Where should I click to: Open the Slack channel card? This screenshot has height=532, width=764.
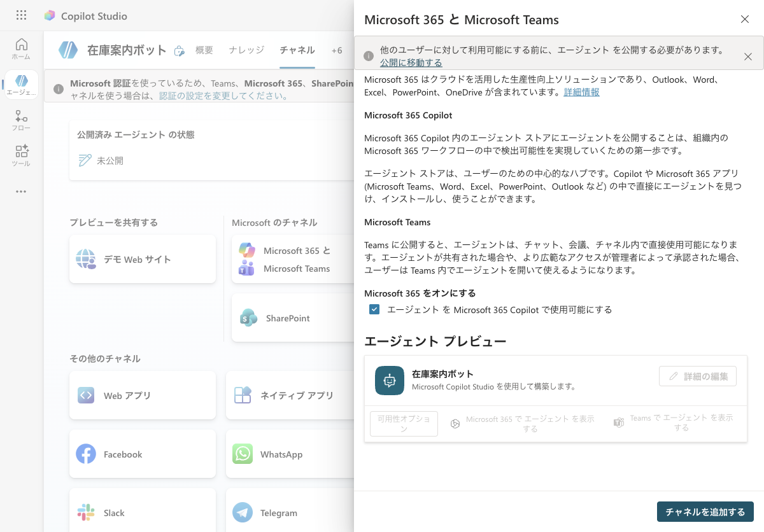click(143, 510)
